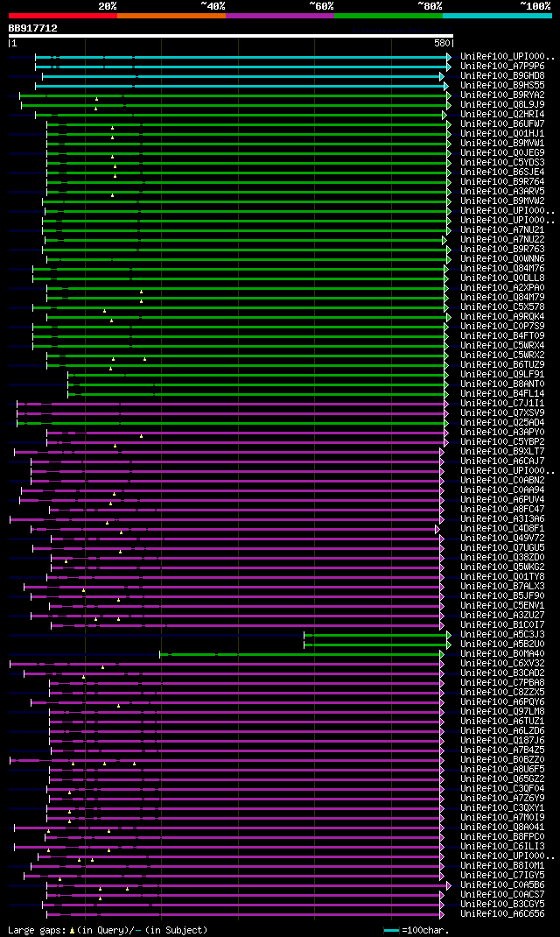This screenshot has height=937, width=560.
Task: Select the UniRef100_Q25AD4 label
Action: click(502, 422)
